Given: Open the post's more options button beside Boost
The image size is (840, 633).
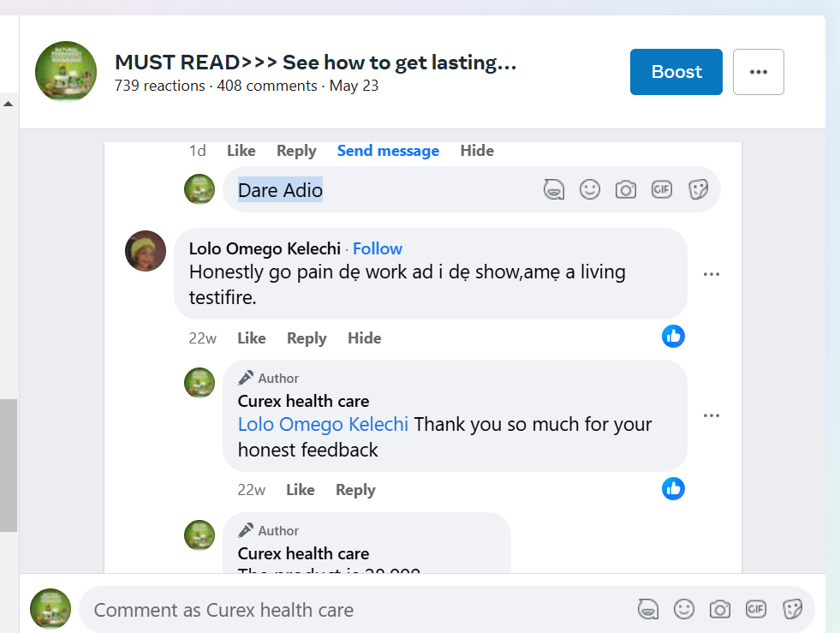Looking at the screenshot, I should pos(759,72).
